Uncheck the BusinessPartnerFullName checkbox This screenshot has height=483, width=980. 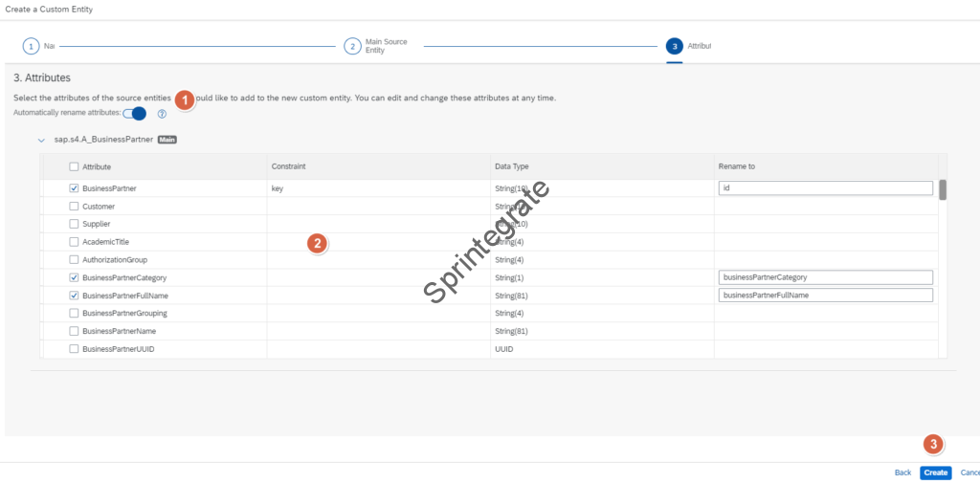74,296
